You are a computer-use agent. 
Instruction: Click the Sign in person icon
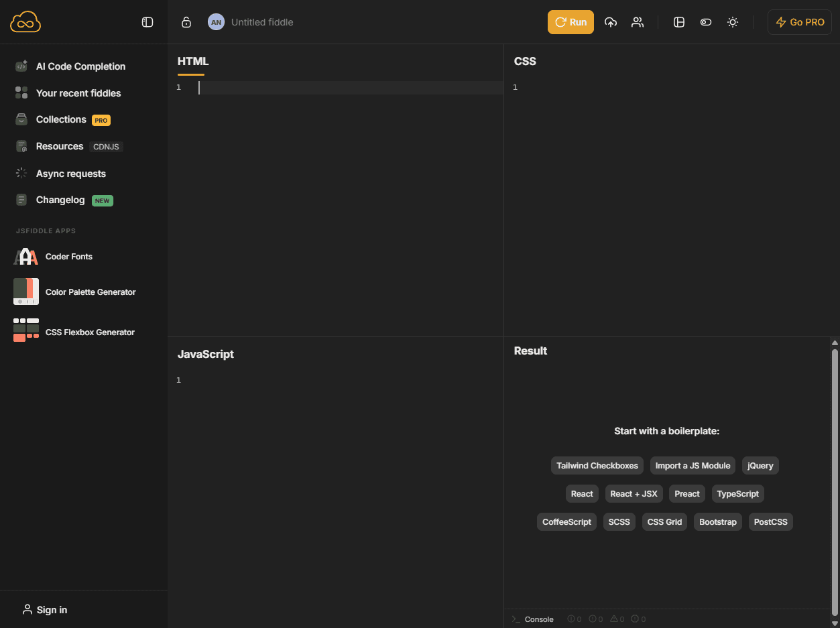(x=27, y=609)
